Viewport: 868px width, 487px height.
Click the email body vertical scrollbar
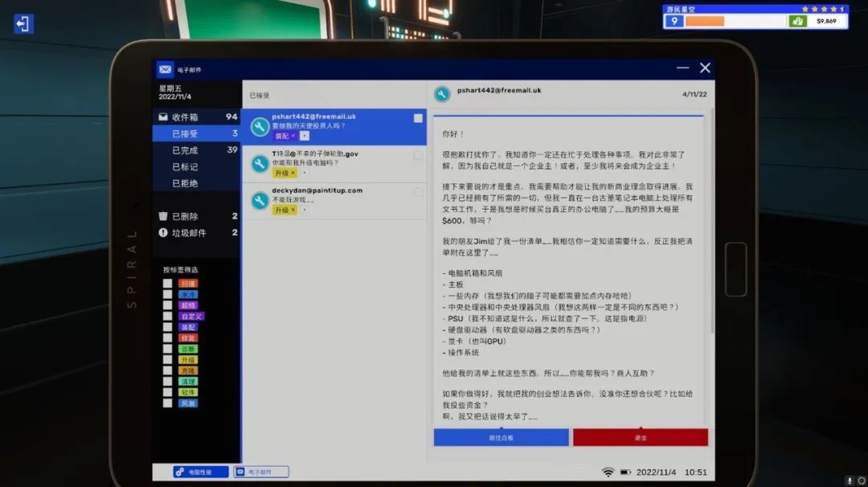[x=711, y=221]
